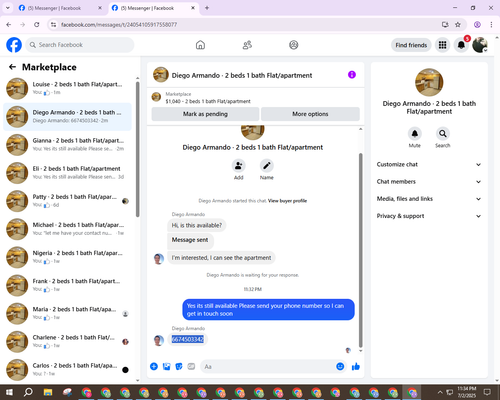The image size is (500, 400).
Task: Click in the Search Facebook field
Action: coord(80,45)
